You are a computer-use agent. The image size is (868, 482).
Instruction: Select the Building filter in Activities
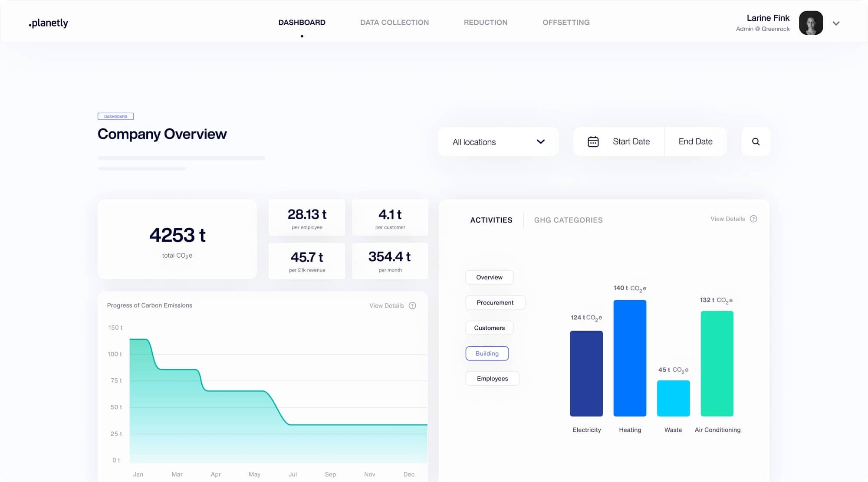[x=487, y=353]
